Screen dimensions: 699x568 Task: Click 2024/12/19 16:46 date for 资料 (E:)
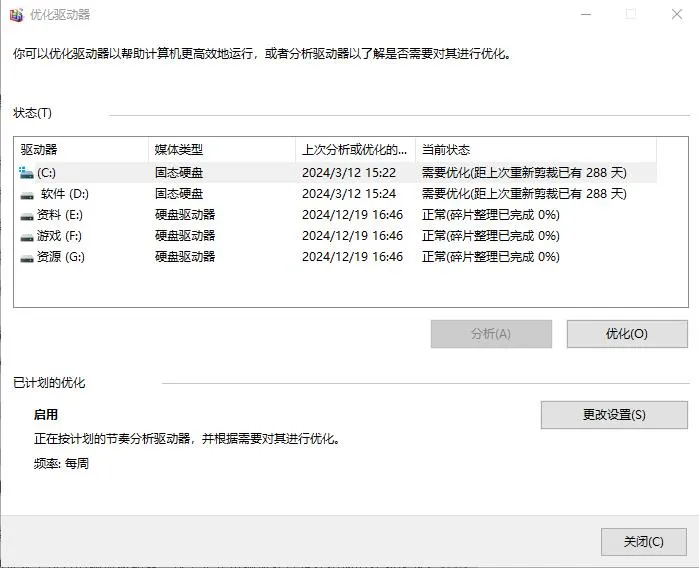click(x=352, y=215)
